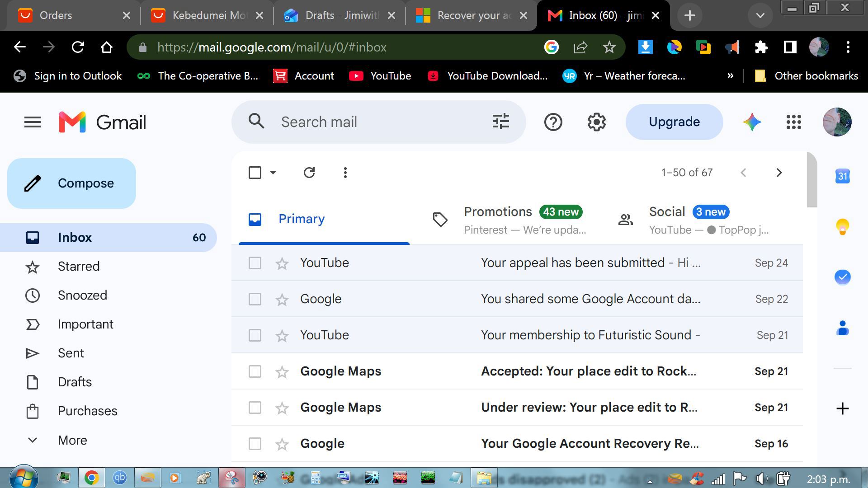This screenshot has width=868, height=488.
Task: Switch to Kebedumei browser tab
Action: tap(207, 16)
